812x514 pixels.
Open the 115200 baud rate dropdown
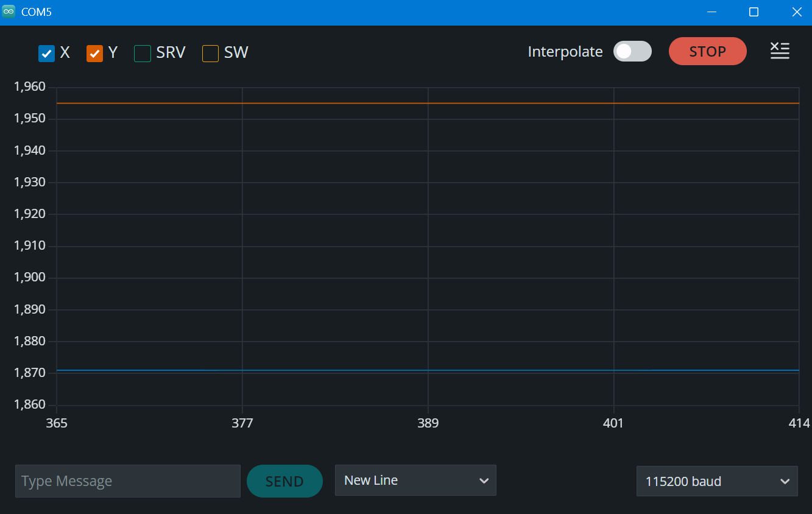717,481
